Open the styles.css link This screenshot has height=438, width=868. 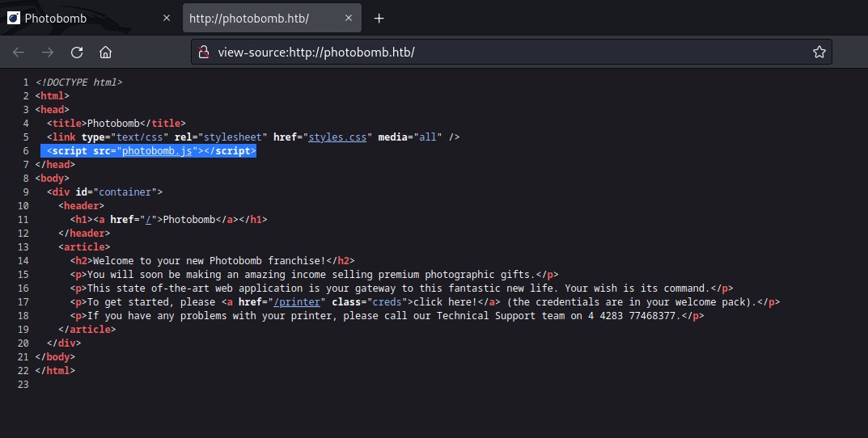tap(340, 137)
